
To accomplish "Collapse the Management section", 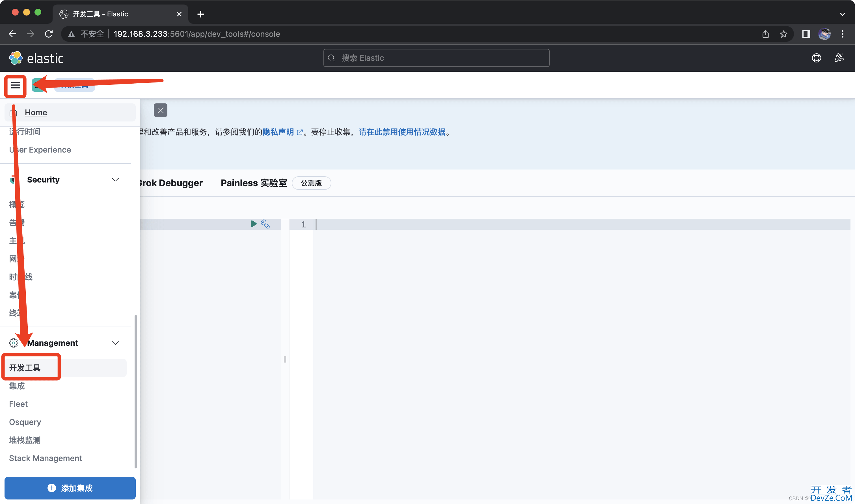I will tap(116, 343).
